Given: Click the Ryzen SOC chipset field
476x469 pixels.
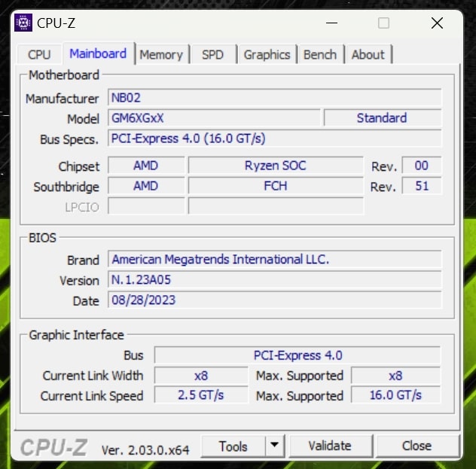Looking at the screenshot, I should pyautogui.click(x=275, y=166).
